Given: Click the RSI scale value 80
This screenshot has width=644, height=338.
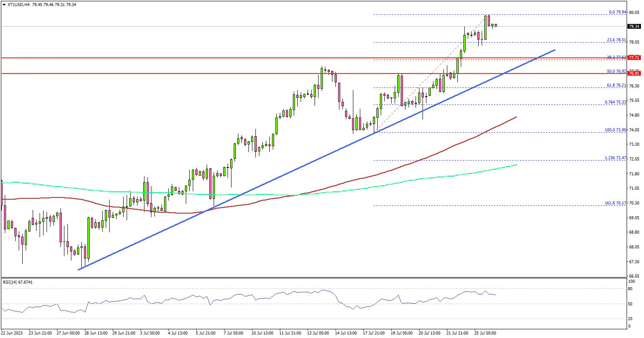Looking at the screenshot, I should tap(630, 288).
